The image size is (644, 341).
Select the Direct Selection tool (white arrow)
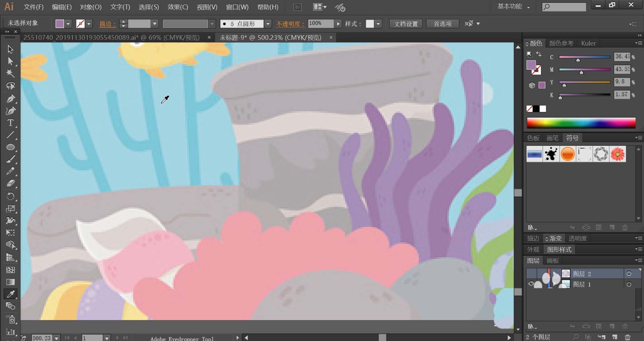pyautogui.click(x=10, y=62)
